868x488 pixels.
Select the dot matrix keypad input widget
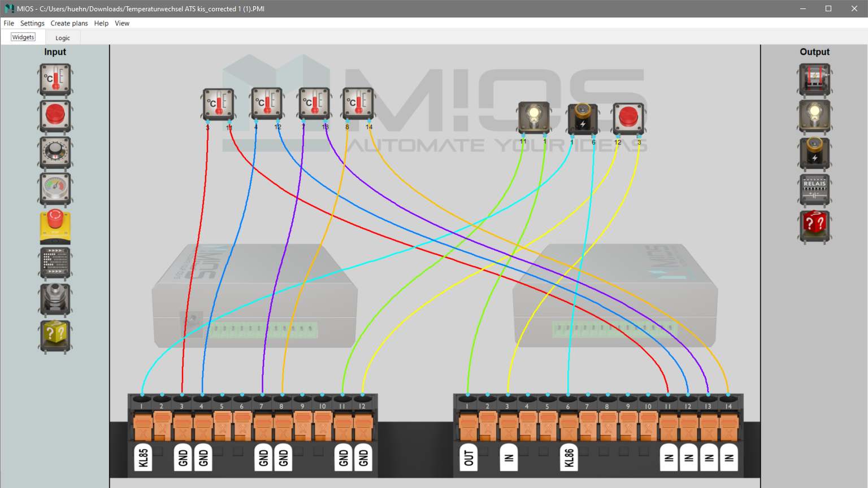(55, 263)
